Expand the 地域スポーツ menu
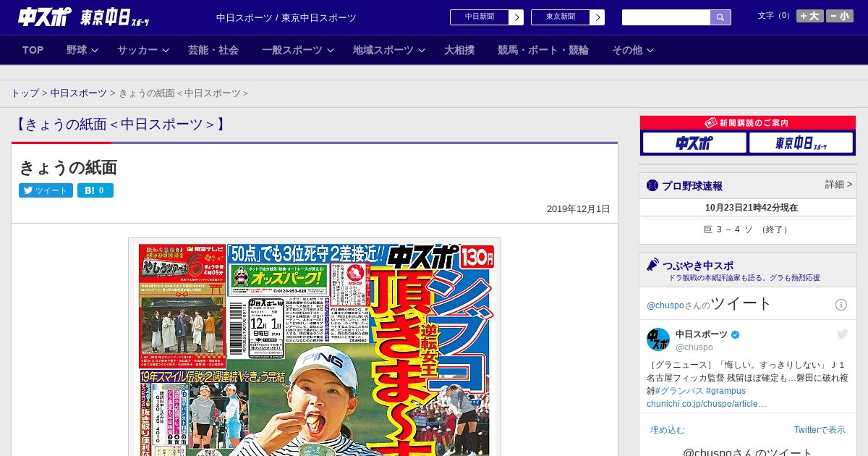This screenshot has height=456, width=868. tap(389, 50)
